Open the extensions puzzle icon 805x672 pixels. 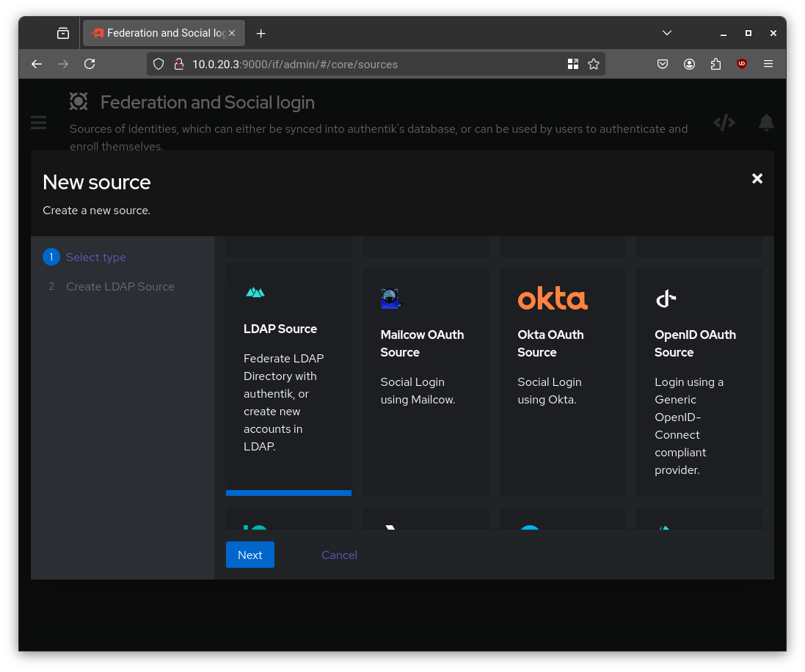715,64
